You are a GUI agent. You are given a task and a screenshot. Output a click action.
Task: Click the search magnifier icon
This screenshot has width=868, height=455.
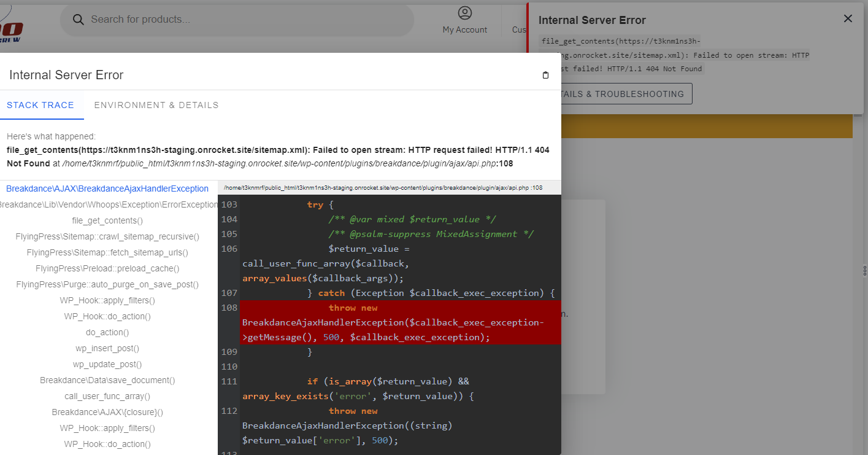pyautogui.click(x=78, y=19)
